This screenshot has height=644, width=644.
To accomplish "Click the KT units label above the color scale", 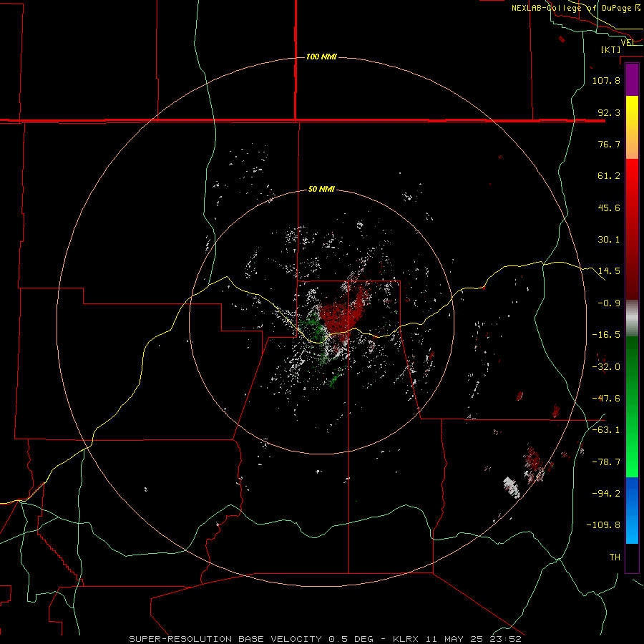I will (611, 49).
